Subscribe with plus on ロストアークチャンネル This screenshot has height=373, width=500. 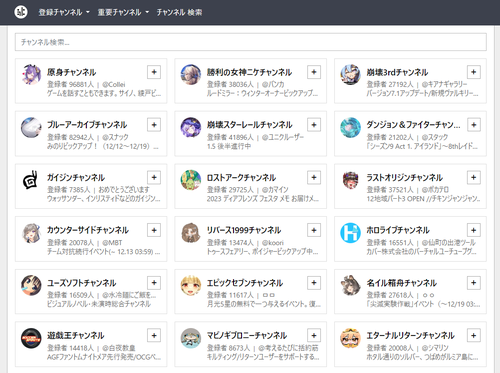(314, 177)
